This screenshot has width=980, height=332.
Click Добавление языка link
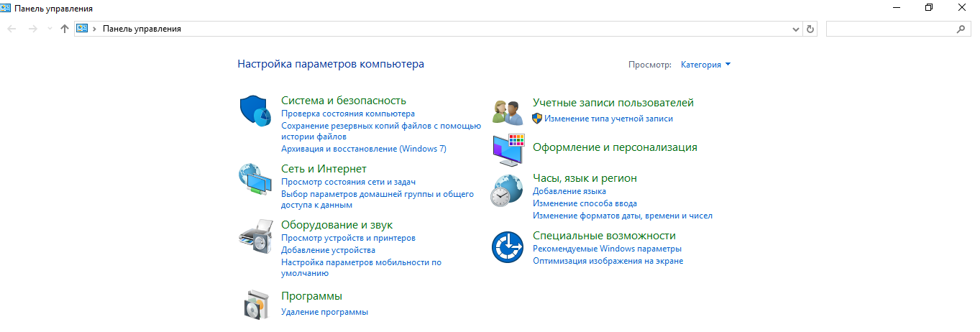[x=569, y=191]
